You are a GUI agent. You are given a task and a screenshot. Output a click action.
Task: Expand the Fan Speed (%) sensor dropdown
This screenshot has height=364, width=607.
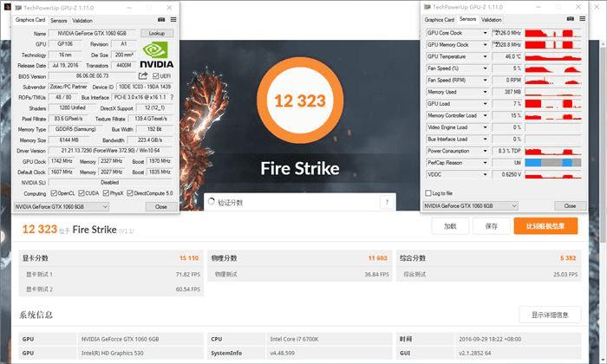[x=485, y=68]
